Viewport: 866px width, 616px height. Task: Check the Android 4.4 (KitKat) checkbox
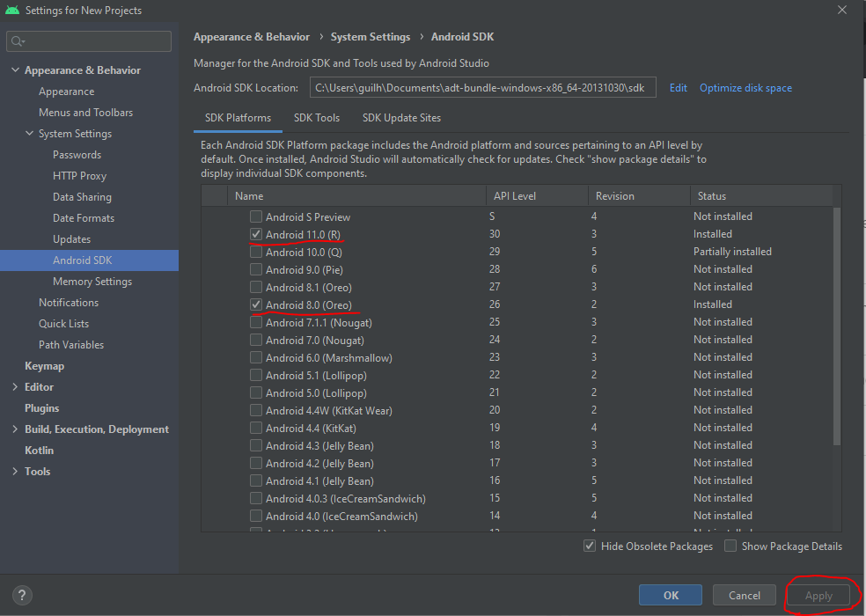coord(256,428)
